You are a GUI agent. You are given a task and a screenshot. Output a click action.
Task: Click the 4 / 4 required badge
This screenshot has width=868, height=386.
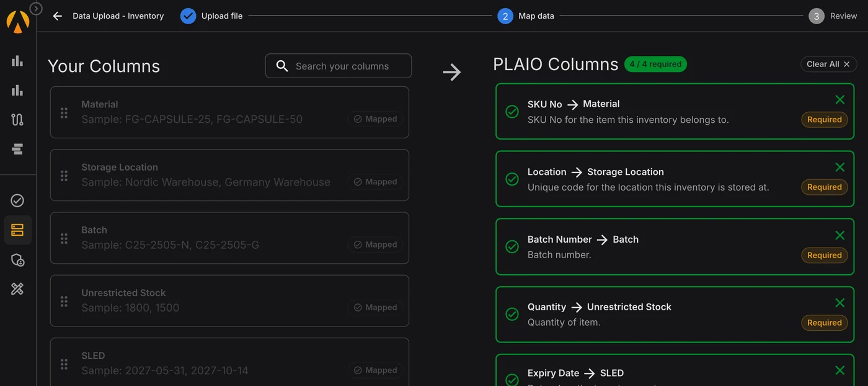(x=655, y=64)
